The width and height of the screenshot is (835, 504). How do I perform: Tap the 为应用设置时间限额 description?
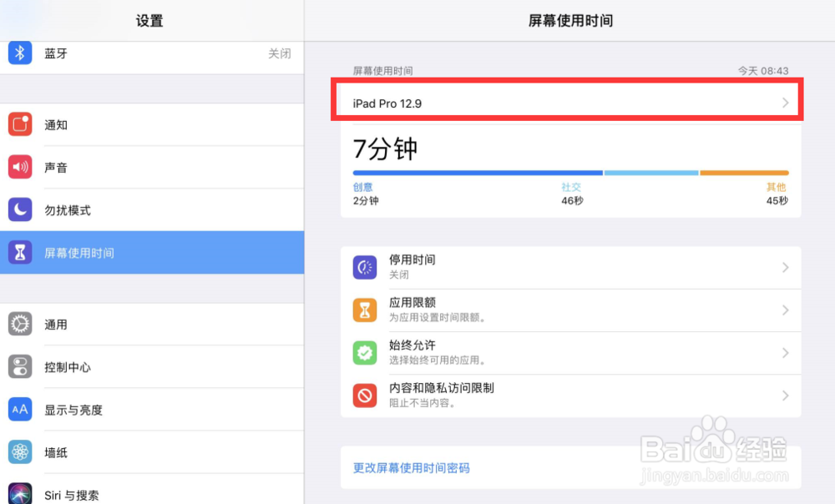click(438, 318)
